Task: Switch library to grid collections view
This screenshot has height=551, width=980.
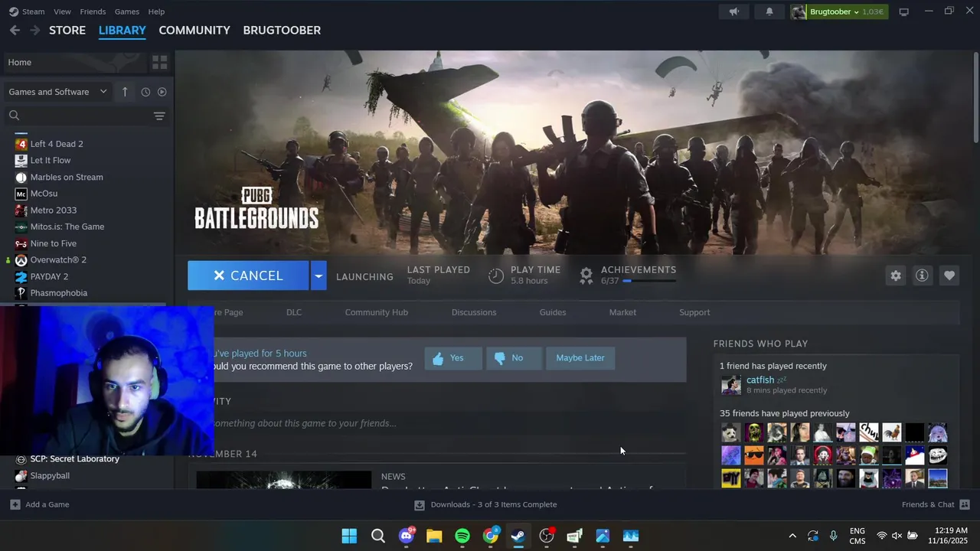Action: tap(159, 62)
